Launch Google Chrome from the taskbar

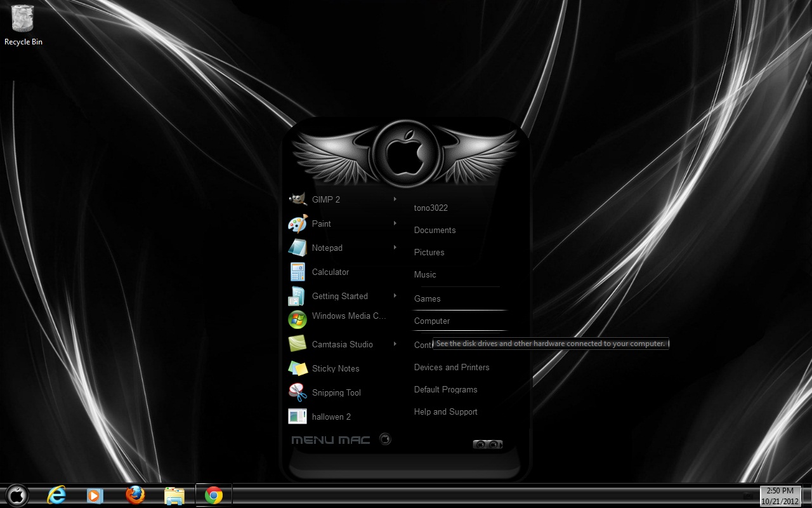coord(213,495)
